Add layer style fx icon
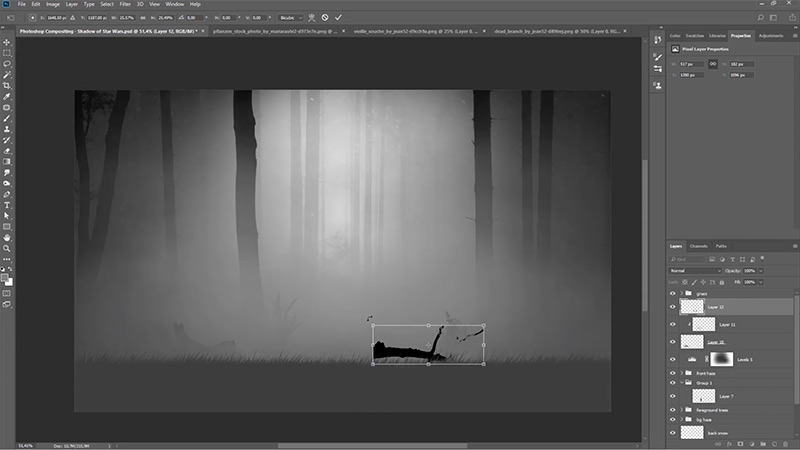 tap(729, 444)
